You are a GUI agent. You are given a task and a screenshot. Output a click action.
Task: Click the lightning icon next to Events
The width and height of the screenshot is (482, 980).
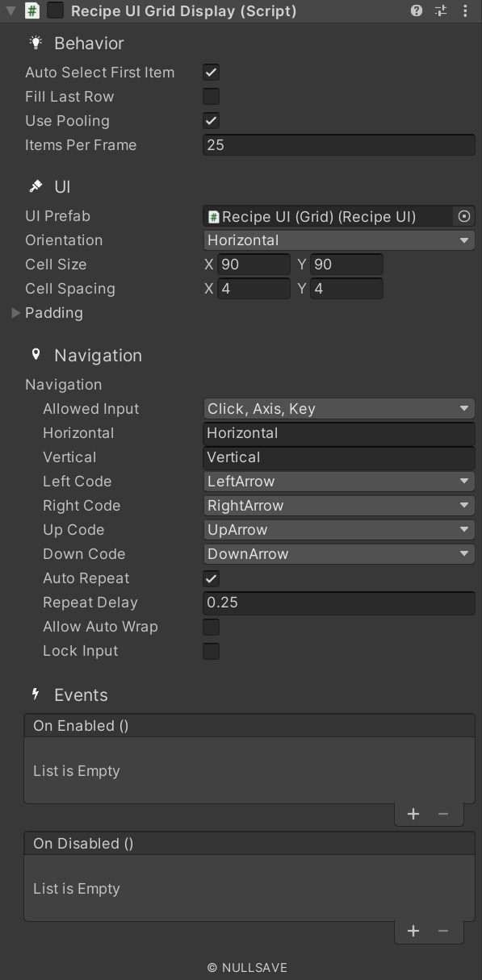34,694
